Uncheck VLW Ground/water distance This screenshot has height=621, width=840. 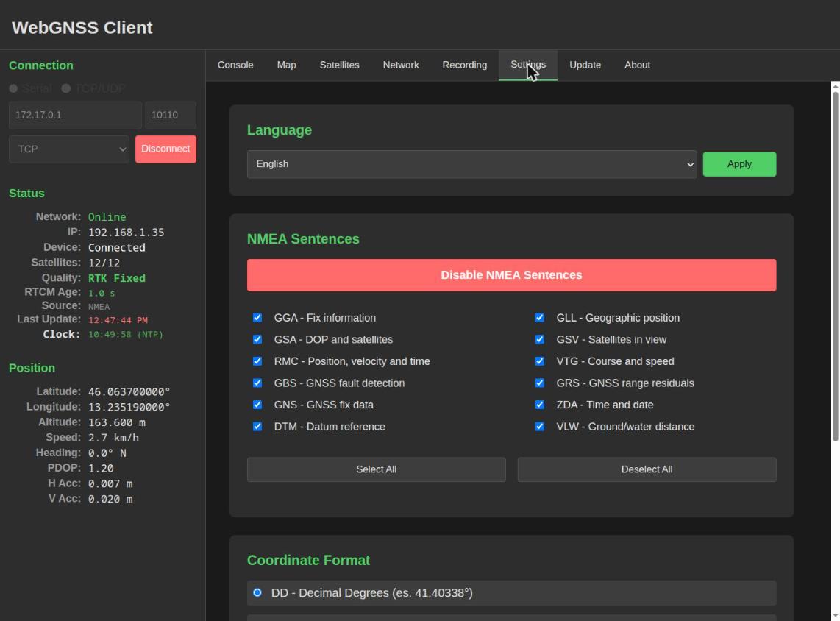click(x=540, y=427)
